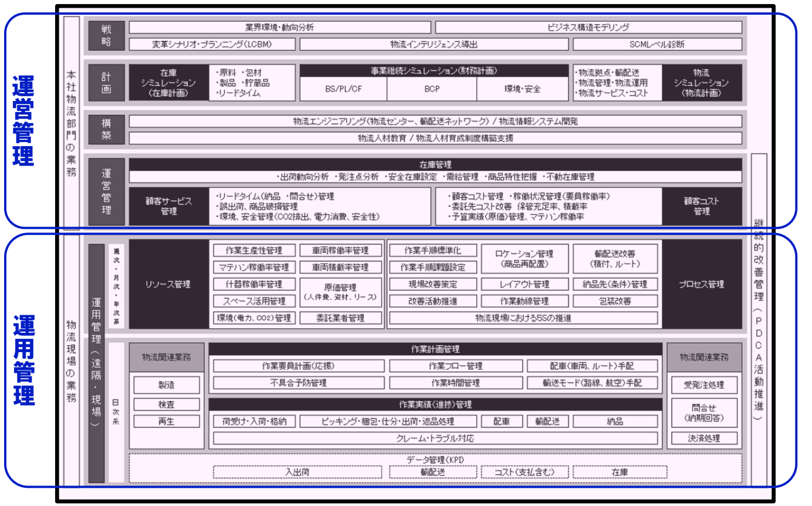Click the BCP cell

click(432, 89)
